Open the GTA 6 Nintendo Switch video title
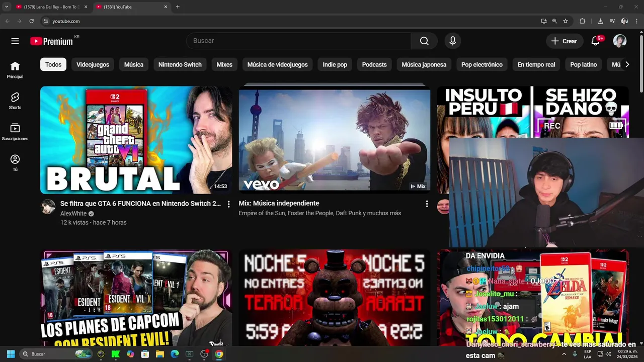644x362 pixels. click(140, 204)
